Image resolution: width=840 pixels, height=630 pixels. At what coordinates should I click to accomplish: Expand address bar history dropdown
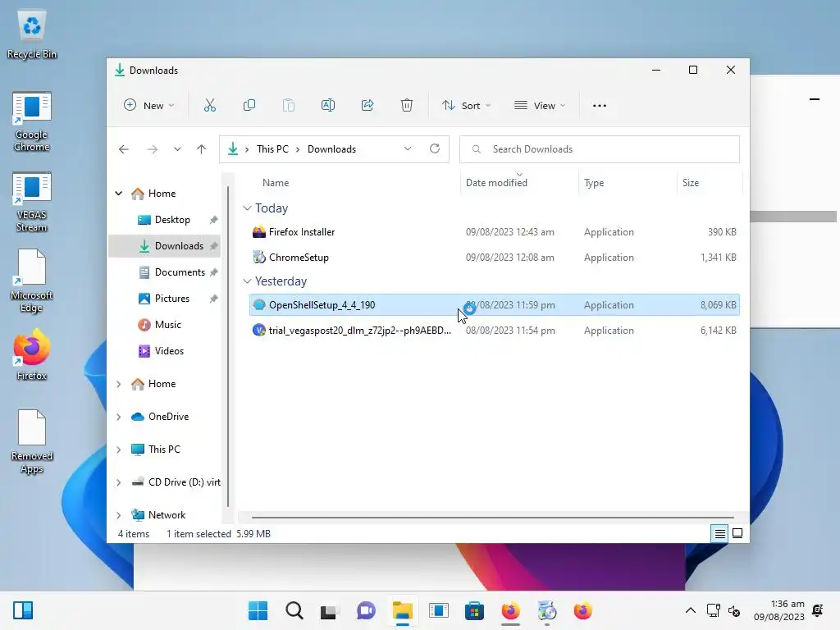[408, 149]
